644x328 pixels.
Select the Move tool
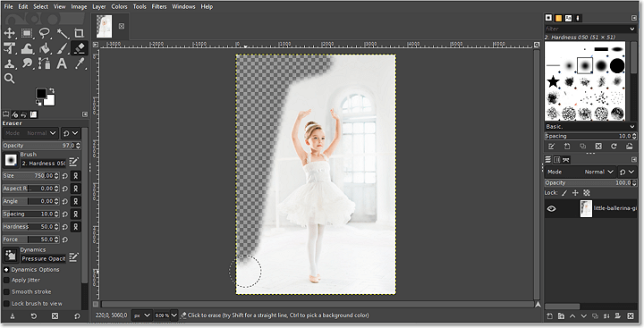click(x=9, y=33)
